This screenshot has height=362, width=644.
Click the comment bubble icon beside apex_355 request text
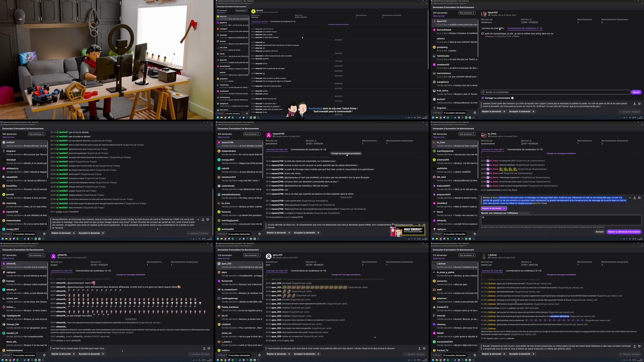(424, 349)
